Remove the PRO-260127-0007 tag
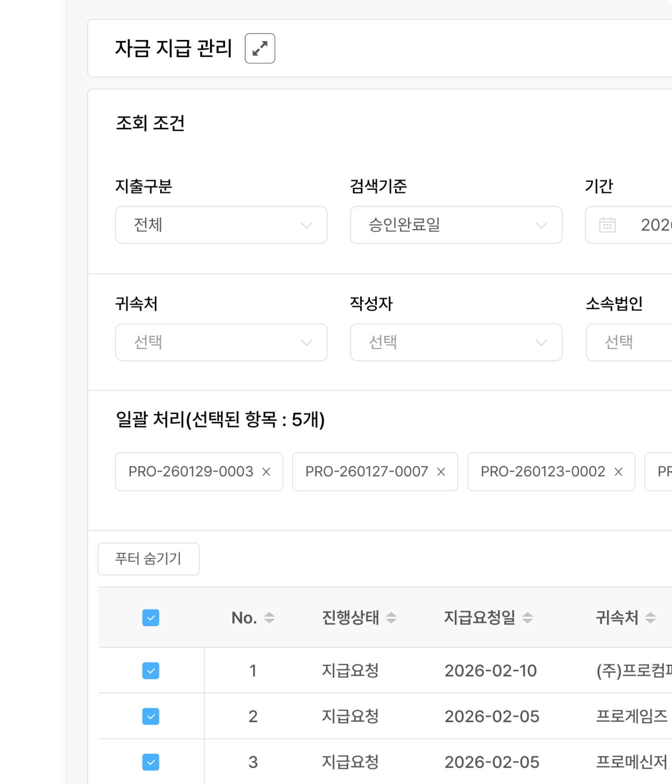 442,472
